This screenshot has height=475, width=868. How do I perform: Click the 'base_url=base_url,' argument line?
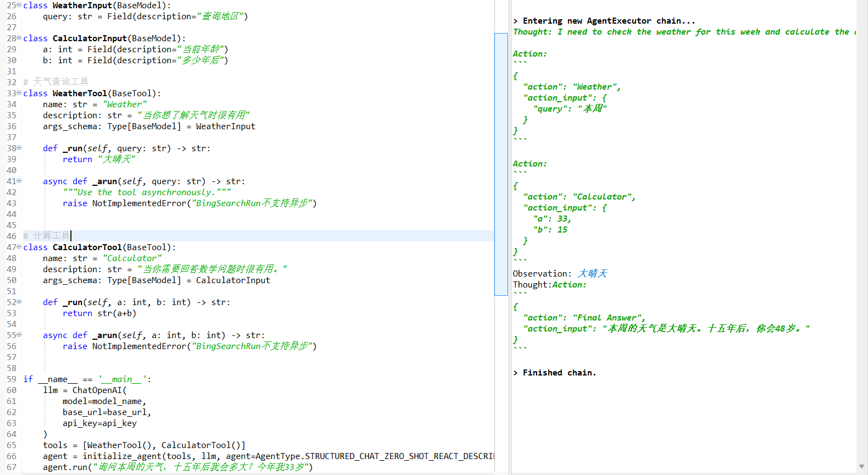click(107, 412)
